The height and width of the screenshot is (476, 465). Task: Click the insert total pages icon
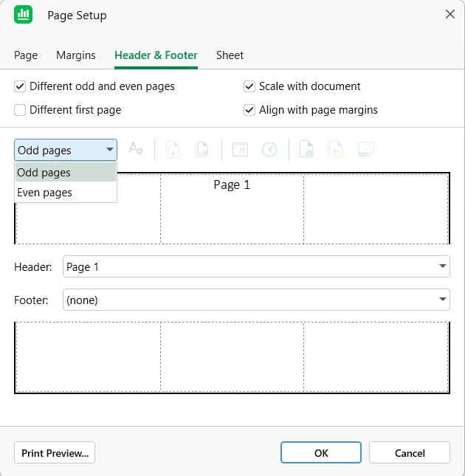tap(201, 150)
